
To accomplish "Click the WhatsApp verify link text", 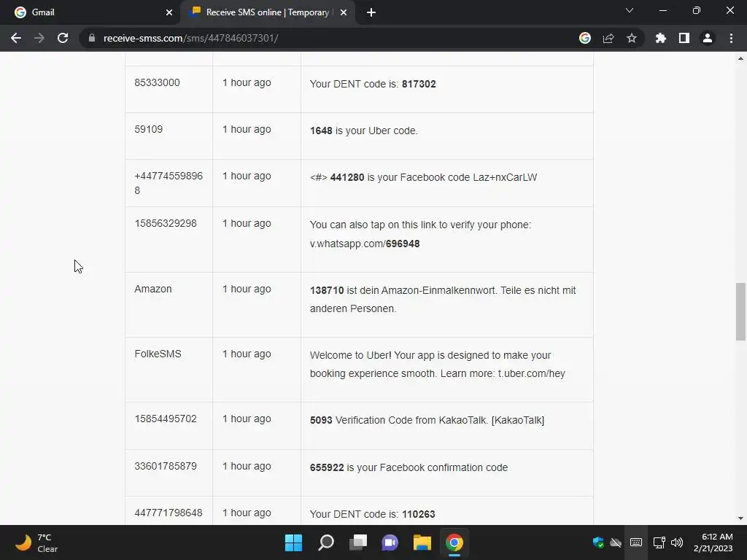I will 365,244.
